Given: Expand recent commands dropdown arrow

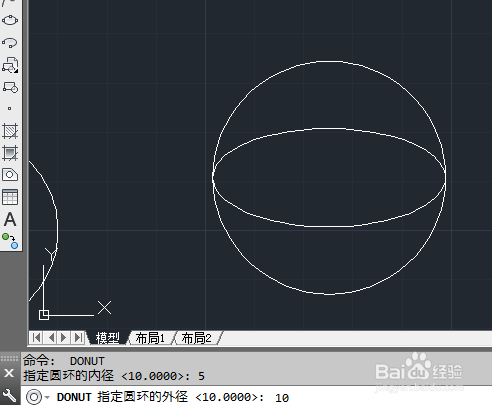Looking at the screenshot, I should point(47,397).
